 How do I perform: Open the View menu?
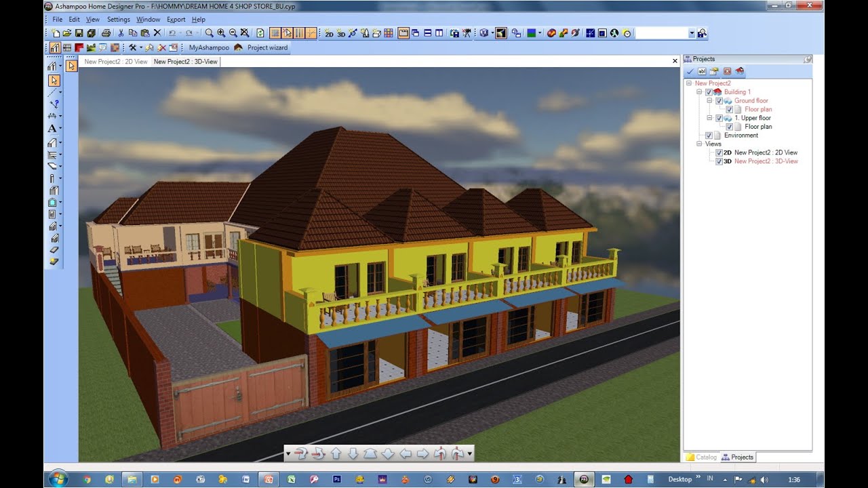[x=92, y=20]
